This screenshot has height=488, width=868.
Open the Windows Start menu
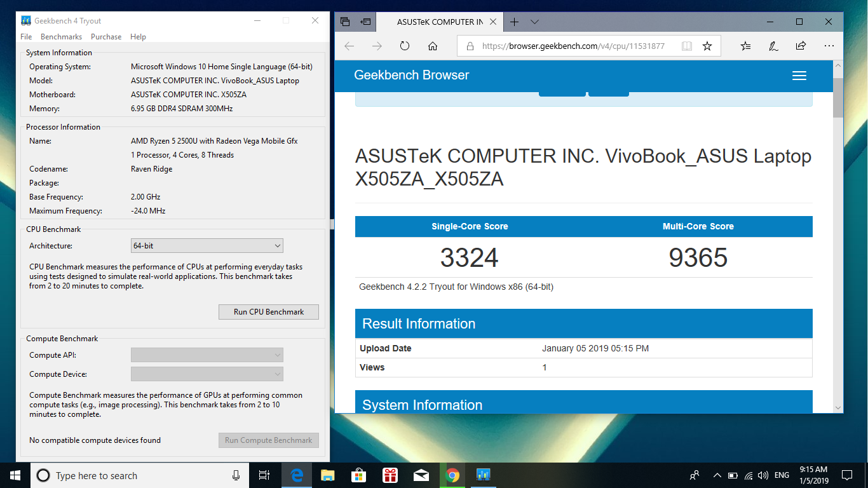click(15, 475)
